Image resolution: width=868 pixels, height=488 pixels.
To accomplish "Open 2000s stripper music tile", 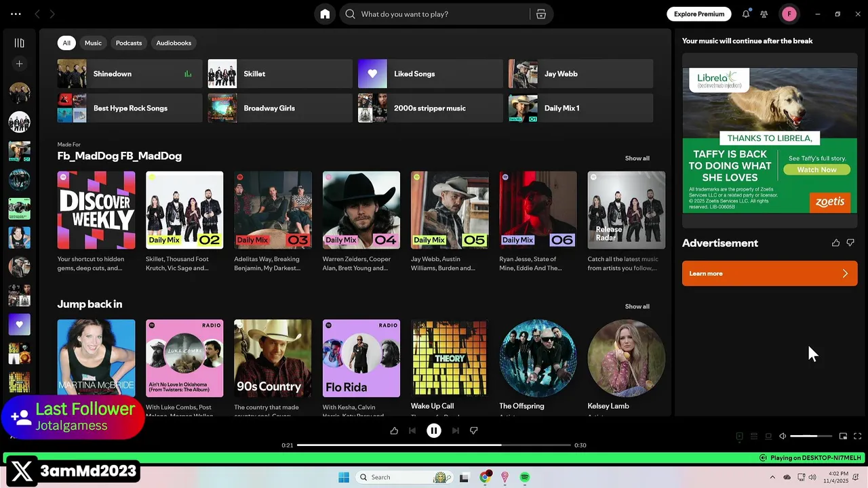I will pos(431,108).
